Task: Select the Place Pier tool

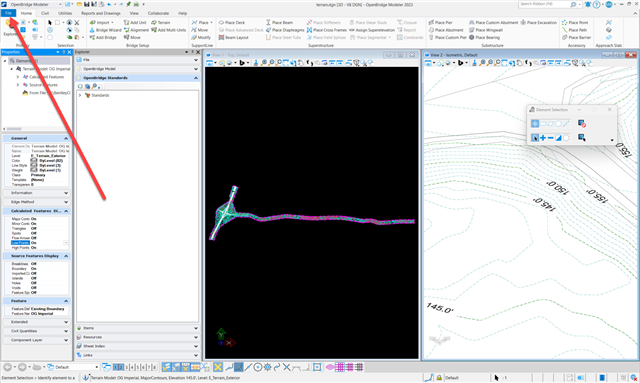Action: (440, 22)
